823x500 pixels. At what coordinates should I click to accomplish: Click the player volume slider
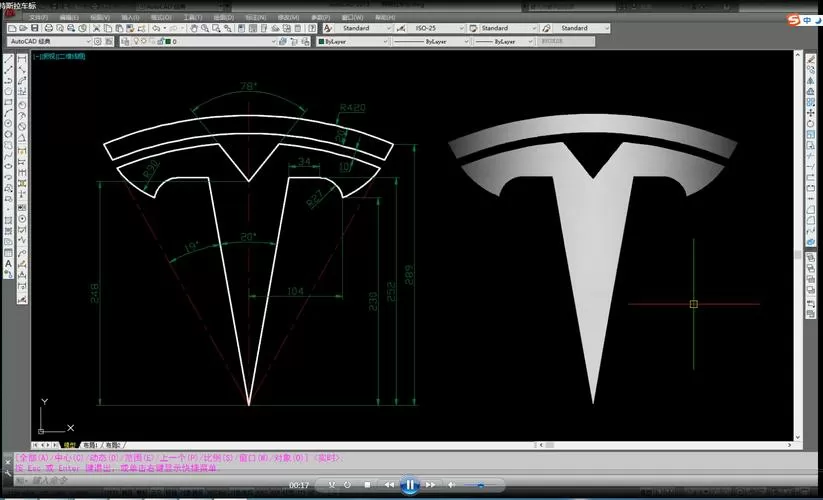pyautogui.click(x=481, y=485)
